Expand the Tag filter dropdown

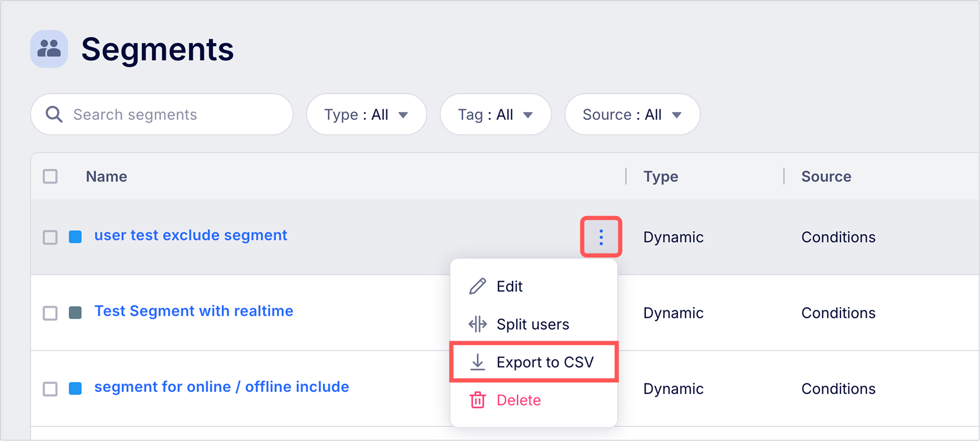click(x=495, y=115)
